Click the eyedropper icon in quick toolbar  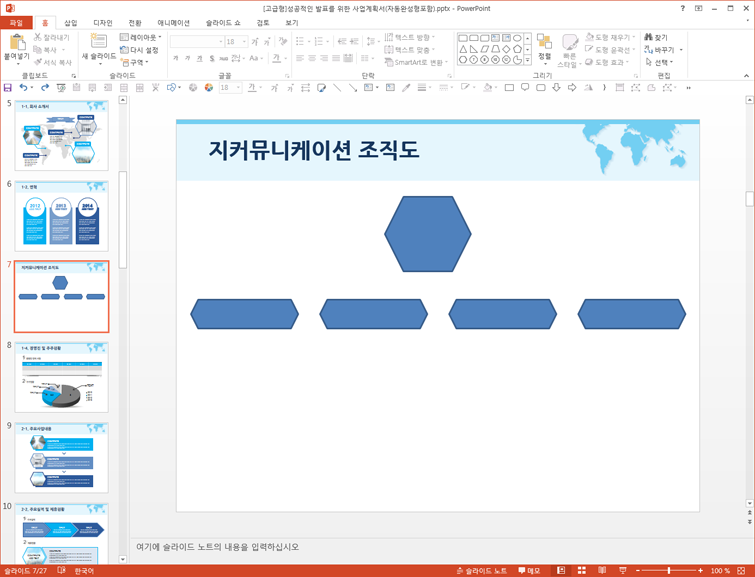pyautogui.click(x=406, y=88)
